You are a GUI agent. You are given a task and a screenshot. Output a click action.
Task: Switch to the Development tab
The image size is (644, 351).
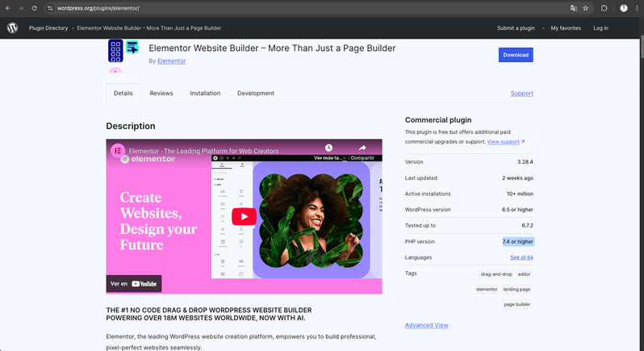pyautogui.click(x=256, y=93)
